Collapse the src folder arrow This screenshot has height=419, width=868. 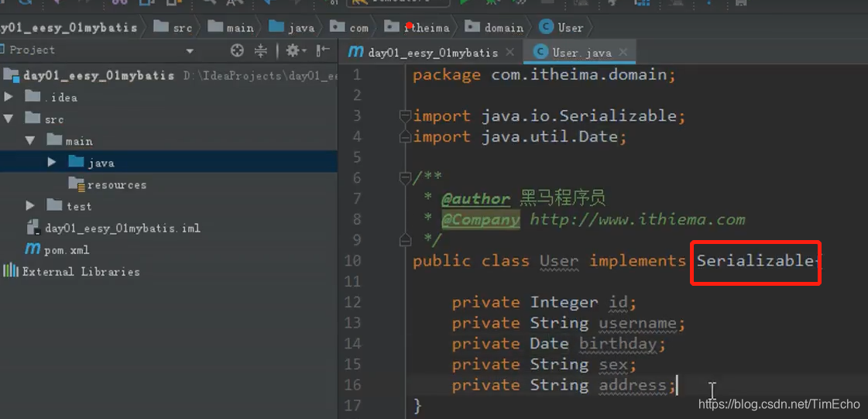9,119
